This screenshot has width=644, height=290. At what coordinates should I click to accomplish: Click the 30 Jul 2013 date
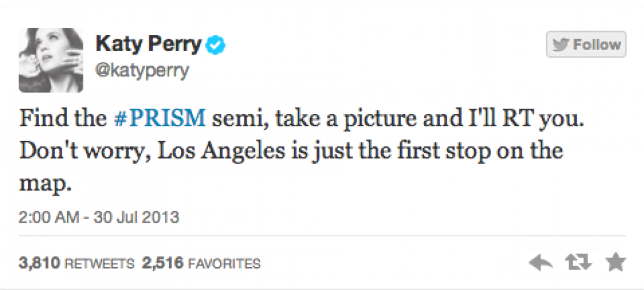click(138, 216)
